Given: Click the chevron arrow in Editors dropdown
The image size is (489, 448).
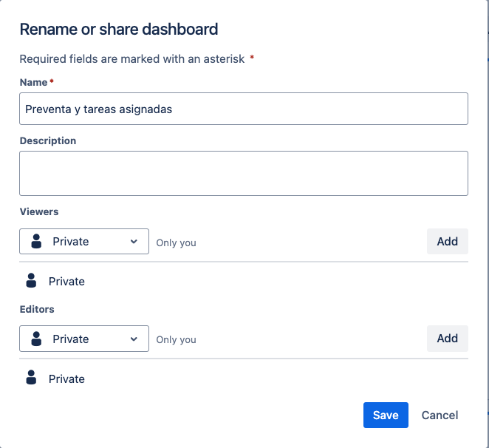Looking at the screenshot, I should coord(134,339).
